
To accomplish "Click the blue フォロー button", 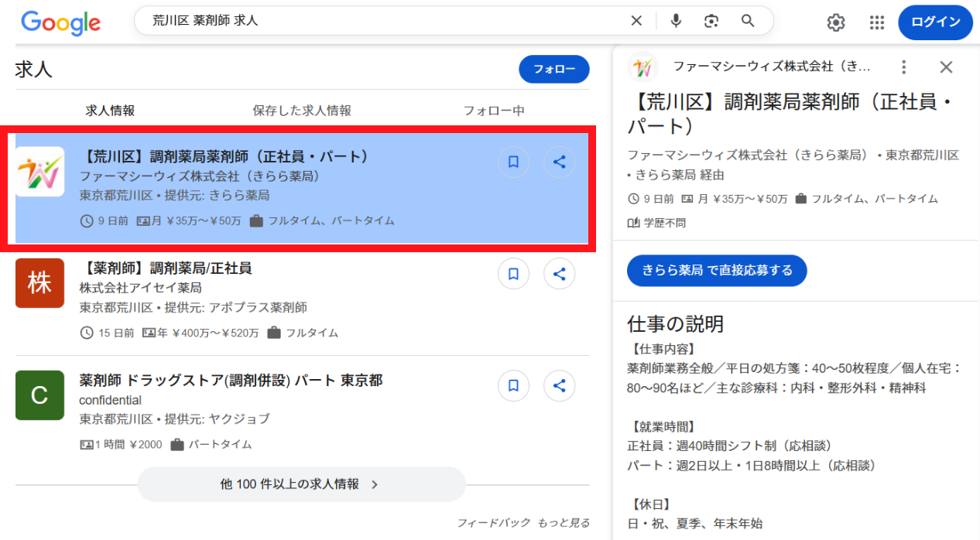I will pos(553,70).
